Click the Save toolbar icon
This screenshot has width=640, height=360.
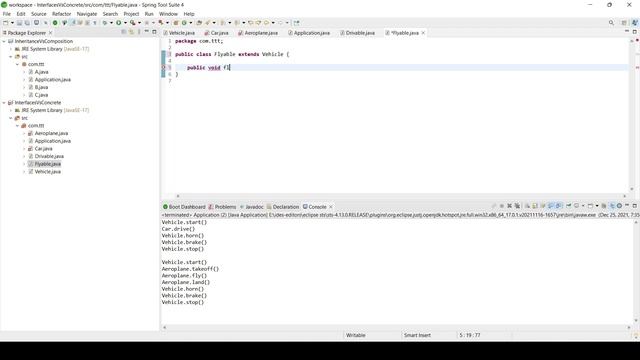[19, 23]
